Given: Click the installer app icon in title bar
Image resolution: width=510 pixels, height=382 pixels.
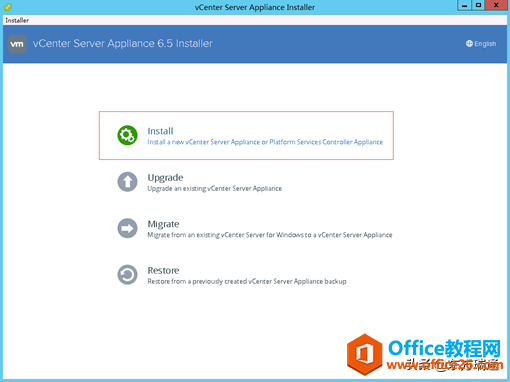Looking at the screenshot, I should [8, 7].
